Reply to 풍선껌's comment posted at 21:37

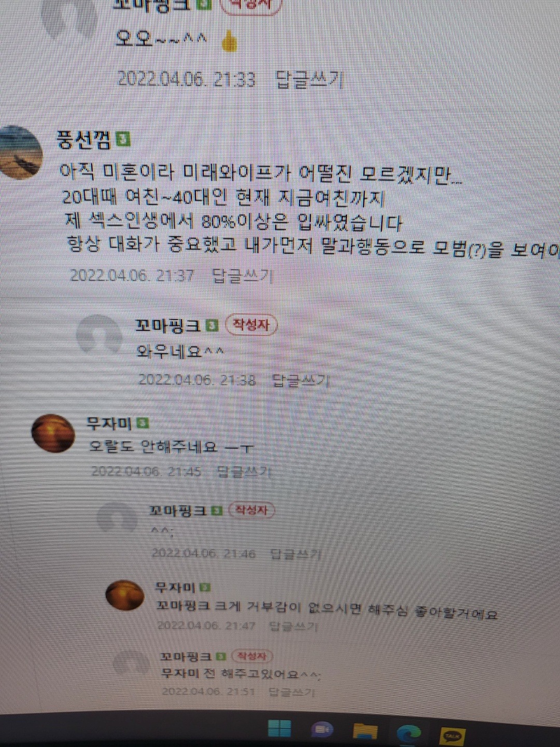(x=243, y=275)
